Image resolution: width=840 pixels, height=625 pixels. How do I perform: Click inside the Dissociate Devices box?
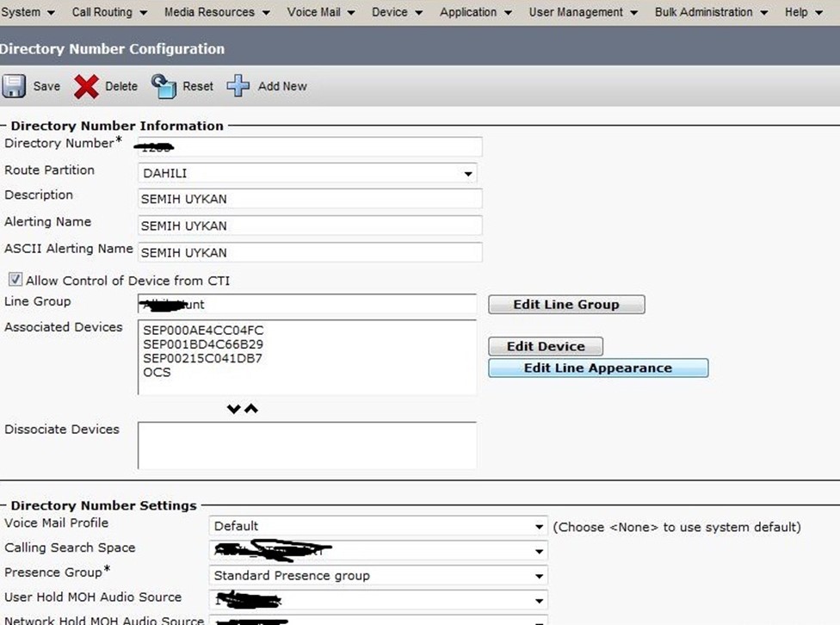click(x=306, y=445)
